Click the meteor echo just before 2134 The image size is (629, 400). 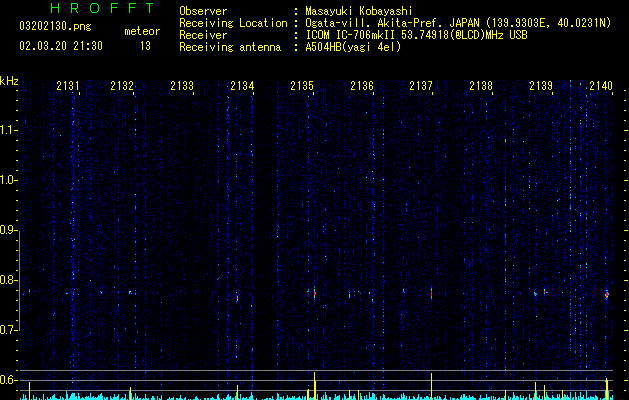[x=237, y=297]
